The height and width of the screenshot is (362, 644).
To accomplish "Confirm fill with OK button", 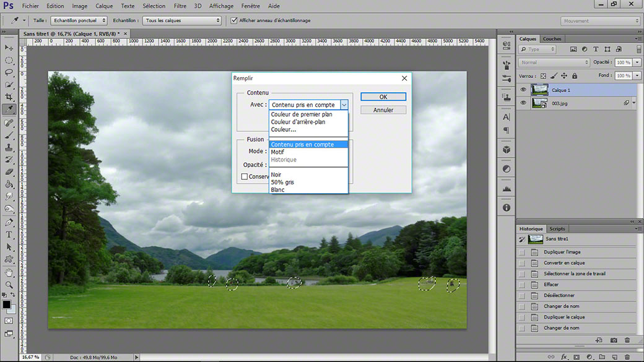I will [x=383, y=97].
